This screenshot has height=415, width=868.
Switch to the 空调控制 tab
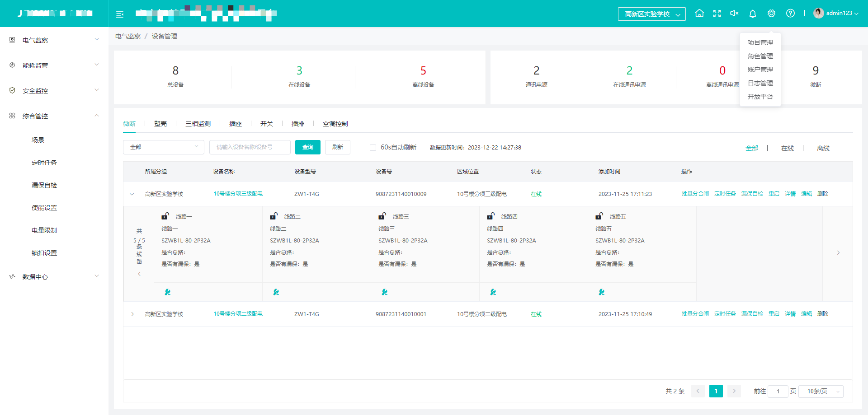pyautogui.click(x=335, y=124)
